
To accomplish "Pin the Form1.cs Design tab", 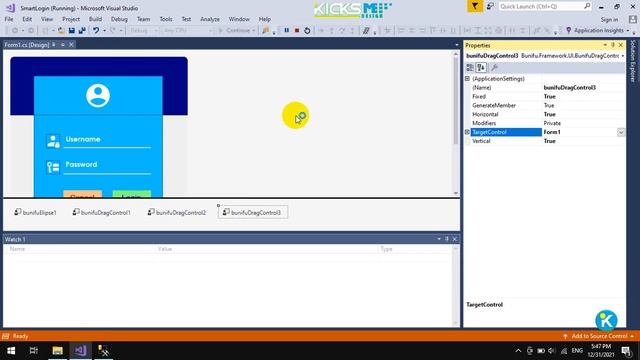I will pos(53,44).
